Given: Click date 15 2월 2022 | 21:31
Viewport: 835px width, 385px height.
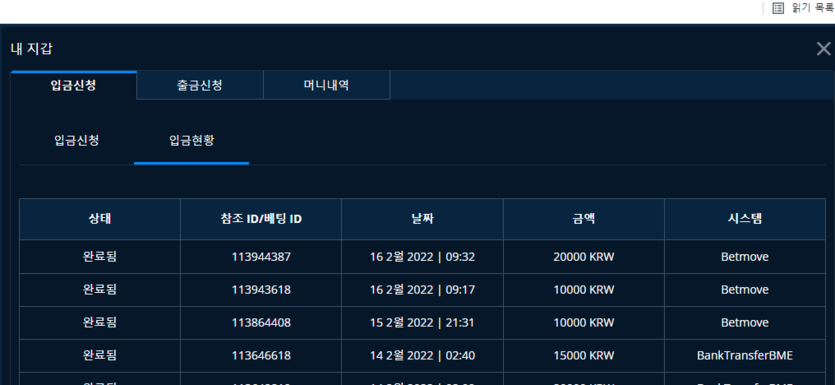Looking at the screenshot, I should coord(422,323).
